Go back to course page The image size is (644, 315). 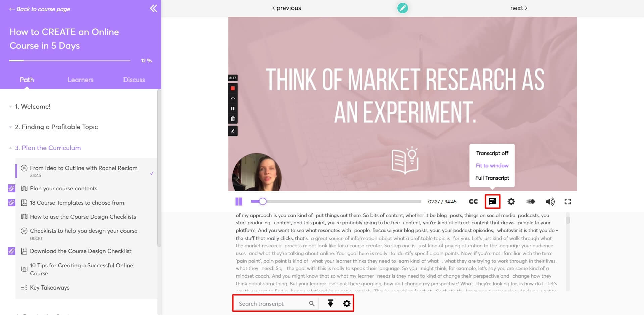40,9
